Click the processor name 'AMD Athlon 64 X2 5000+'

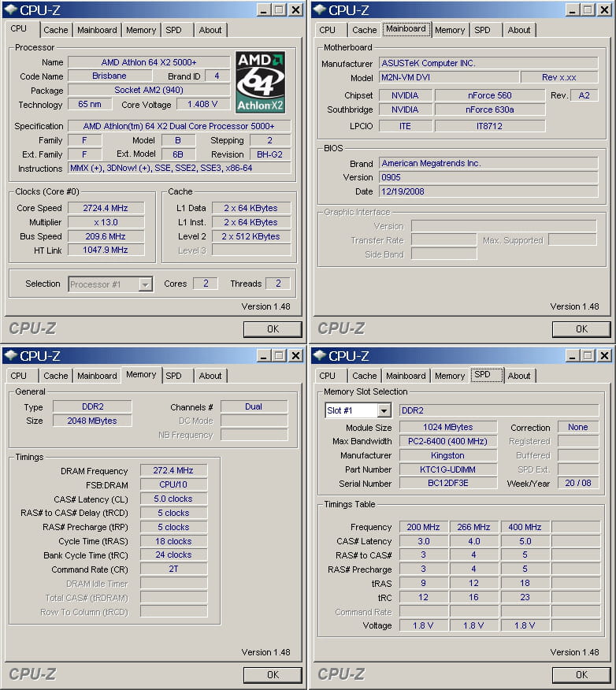(149, 62)
